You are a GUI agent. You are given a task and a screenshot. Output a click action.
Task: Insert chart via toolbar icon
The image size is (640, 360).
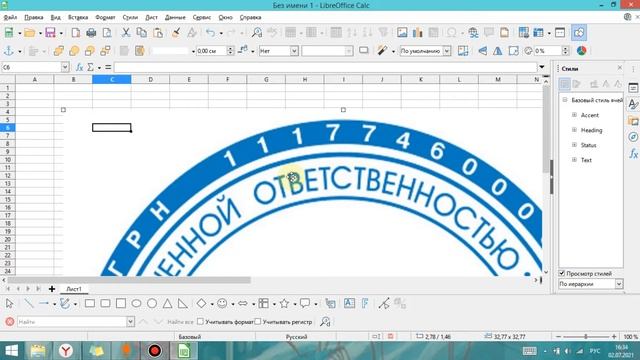click(418, 33)
